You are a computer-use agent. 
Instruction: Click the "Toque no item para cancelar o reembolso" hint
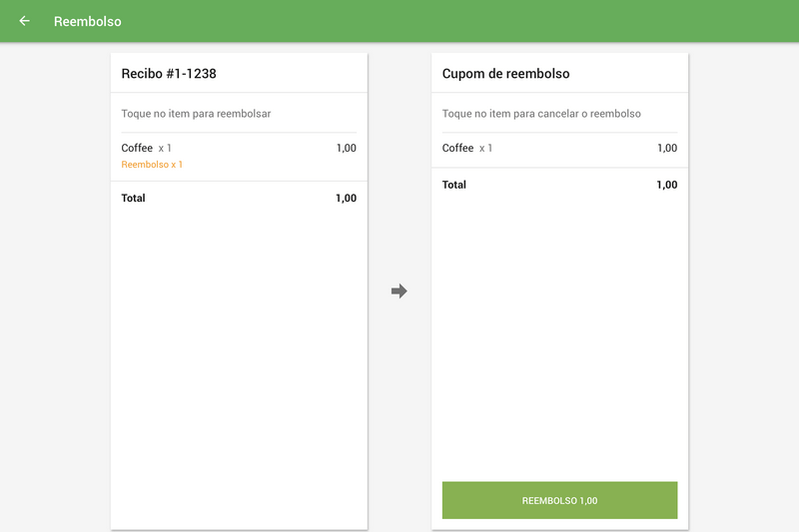tap(541, 114)
